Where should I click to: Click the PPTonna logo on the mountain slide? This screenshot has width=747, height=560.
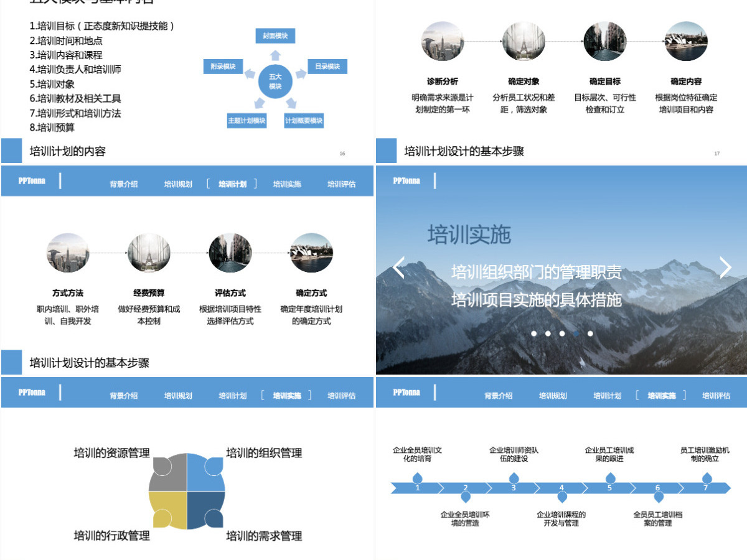[406, 181]
